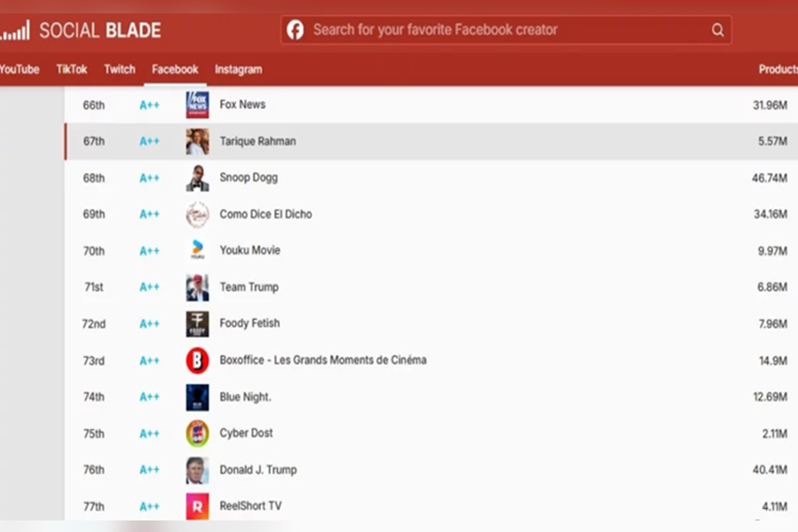Open the Fox News profile picture
This screenshot has height=532, width=798.
pos(197,105)
